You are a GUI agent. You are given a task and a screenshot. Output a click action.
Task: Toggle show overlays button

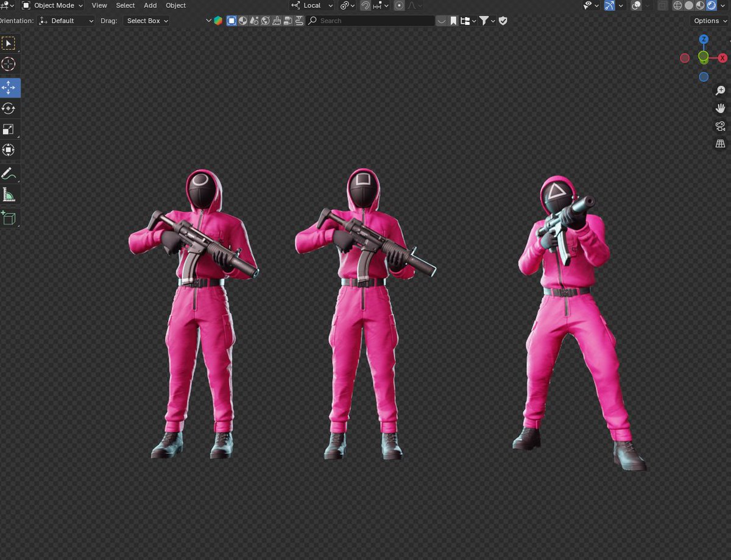click(636, 5)
